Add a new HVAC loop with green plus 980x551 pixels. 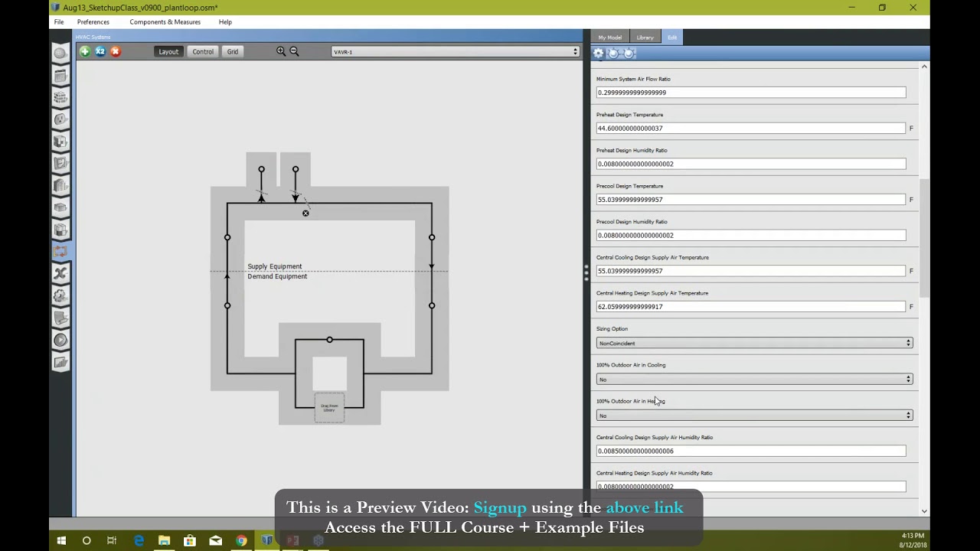coord(84,51)
